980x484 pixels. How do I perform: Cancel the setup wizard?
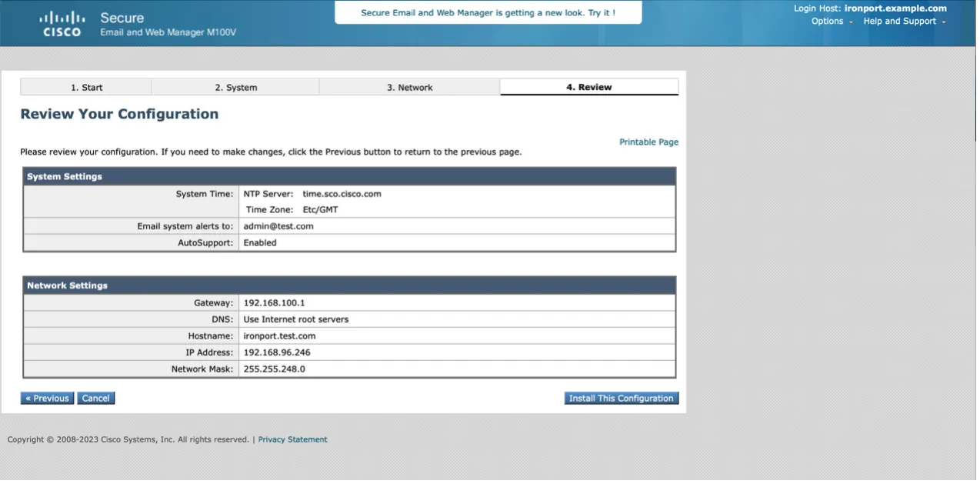95,399
